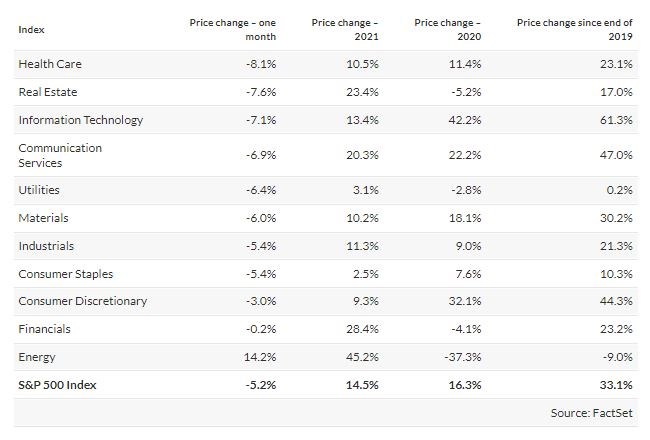Click the Real Estate row label
650x440 pixels.
[48, 92]
